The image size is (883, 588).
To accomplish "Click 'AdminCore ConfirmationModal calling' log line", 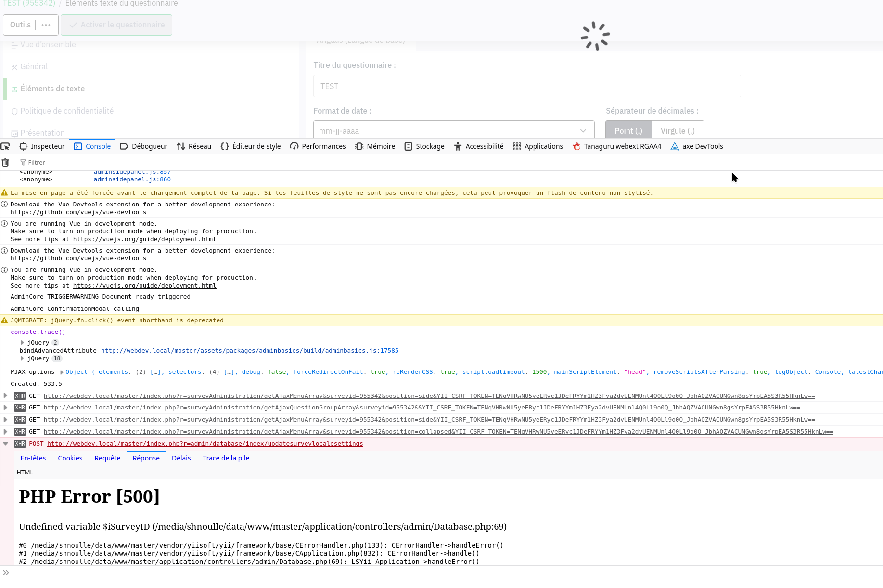I will [75, 309].
